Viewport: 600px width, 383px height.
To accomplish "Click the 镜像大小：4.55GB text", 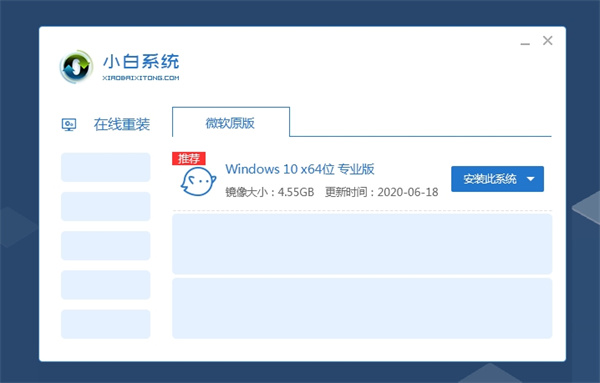I will point(269,192).
